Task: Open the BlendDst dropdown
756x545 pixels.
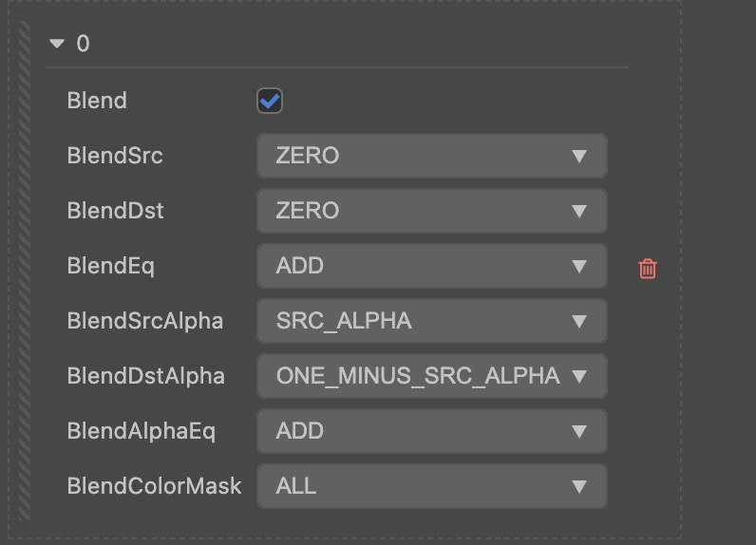Action: (x=431, y=211)
